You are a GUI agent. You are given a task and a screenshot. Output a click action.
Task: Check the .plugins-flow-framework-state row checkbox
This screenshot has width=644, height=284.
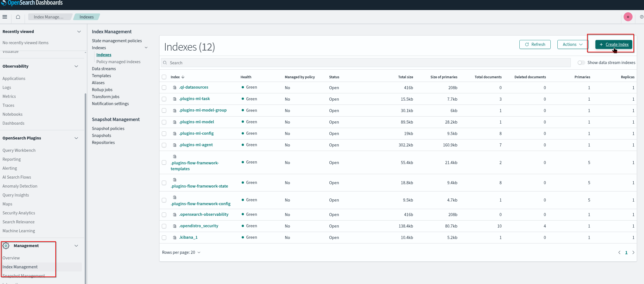tap(164, 183)
